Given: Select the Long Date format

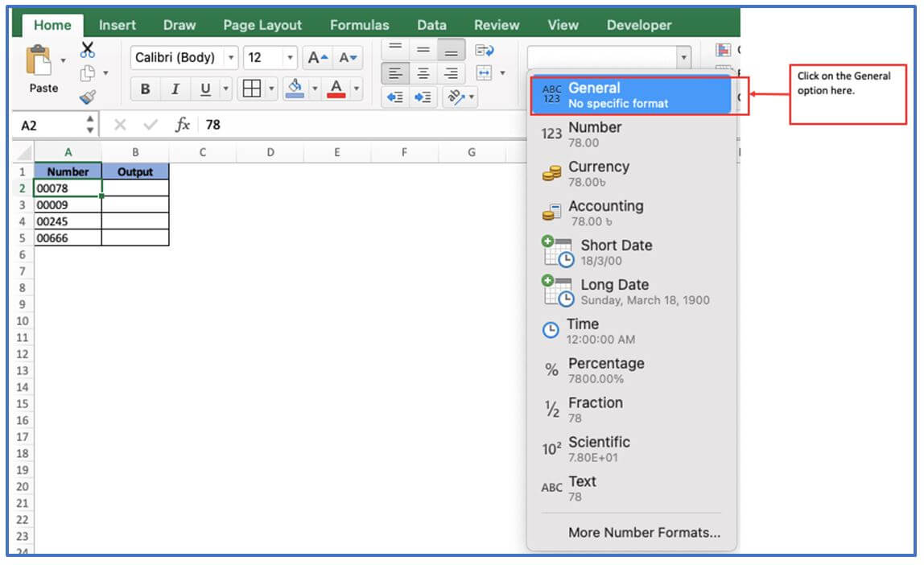Looking at the screenshot, I should 630,291.
